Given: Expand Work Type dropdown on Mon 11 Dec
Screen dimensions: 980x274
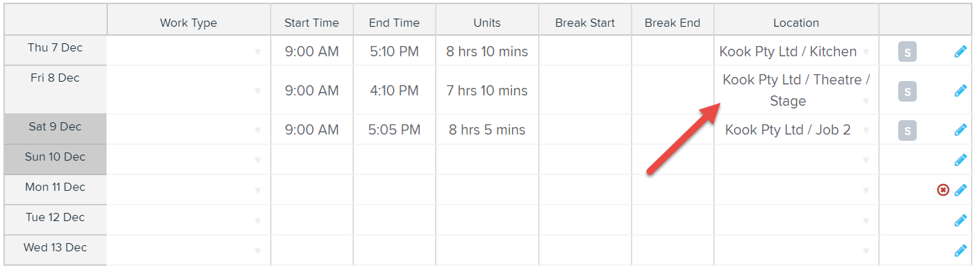Looking at the screenshot, I should (x=189, y=190).
